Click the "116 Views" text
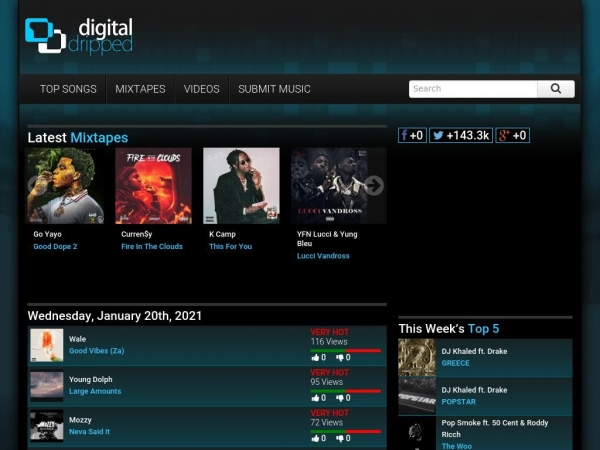 pos(329,342)
